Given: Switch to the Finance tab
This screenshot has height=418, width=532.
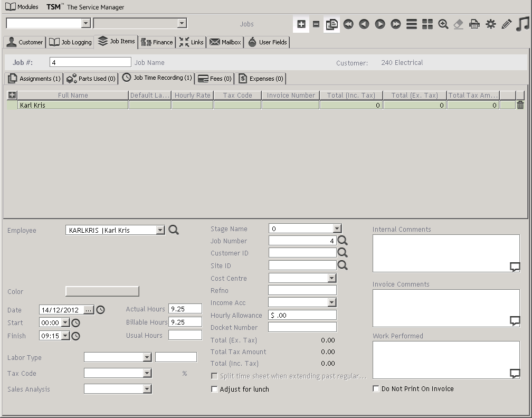Looking at the screenshot, I should [x=157, y=42].
